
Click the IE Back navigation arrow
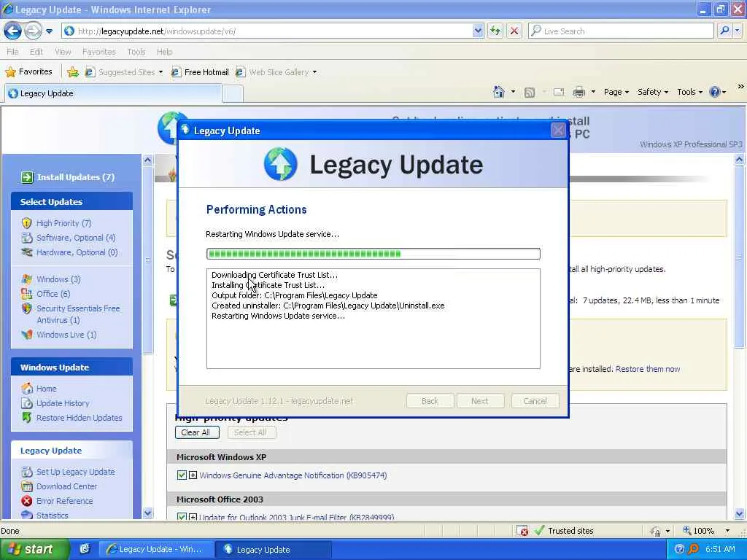click(13, 31)
